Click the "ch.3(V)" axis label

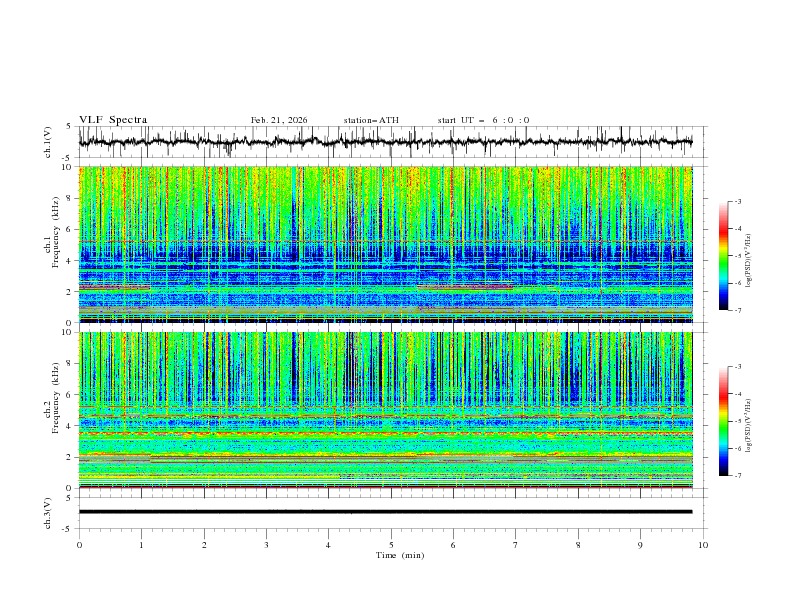[x=48, y=513]
